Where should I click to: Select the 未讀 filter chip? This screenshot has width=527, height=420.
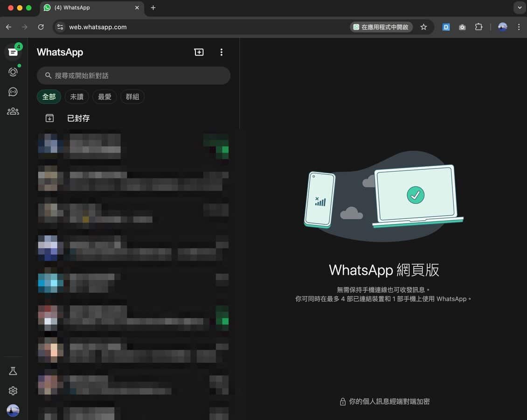[x=76, y=97]
